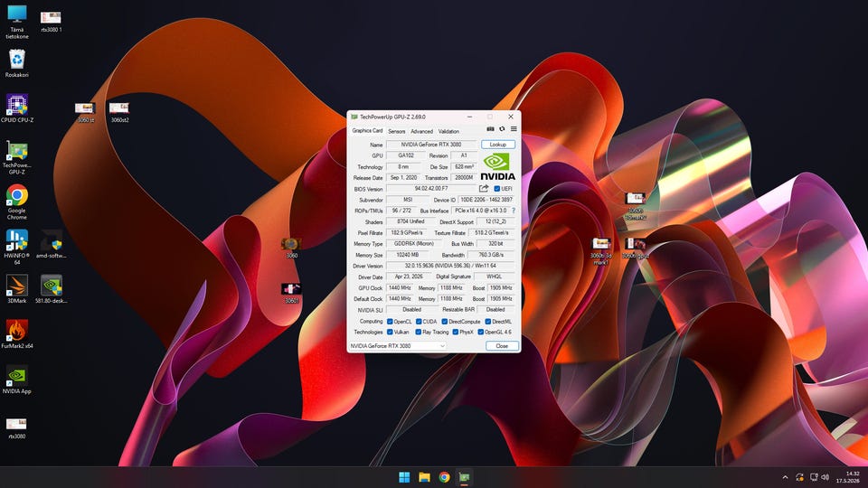Open the Roskakori recycle bin
This screenshot has height=488, width=868.
point(16,63)
